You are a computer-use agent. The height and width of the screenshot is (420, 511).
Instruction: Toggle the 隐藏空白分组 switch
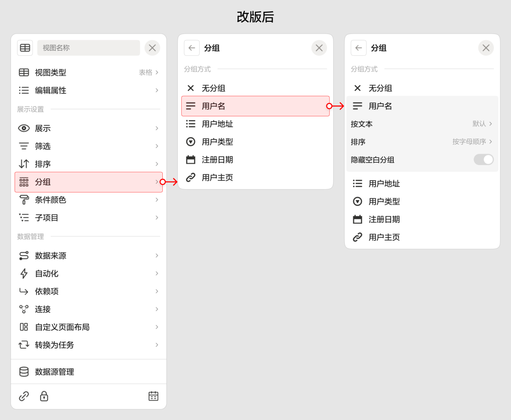click(483, 160)
